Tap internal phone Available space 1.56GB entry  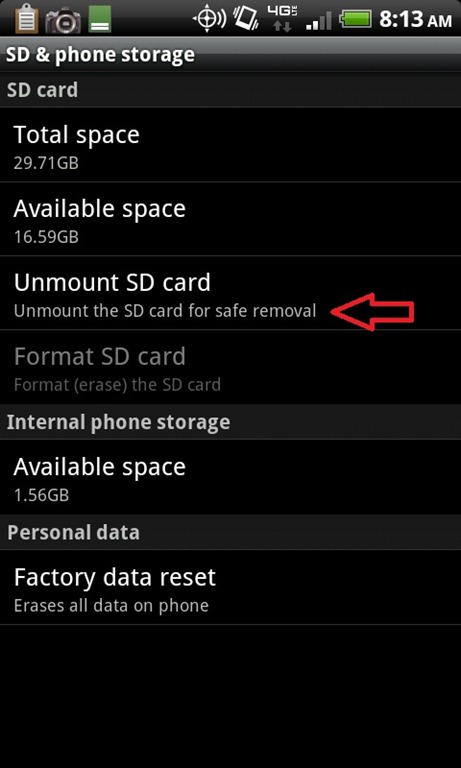(230, 477)
